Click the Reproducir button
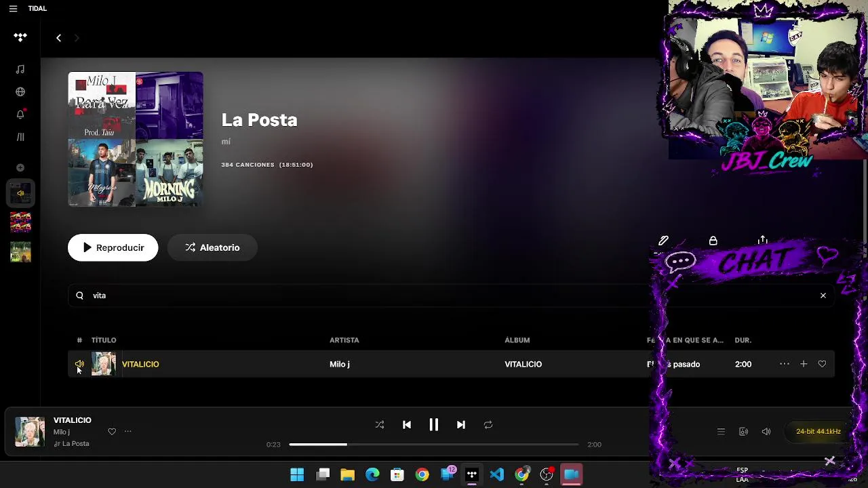 tap(113, 247)
